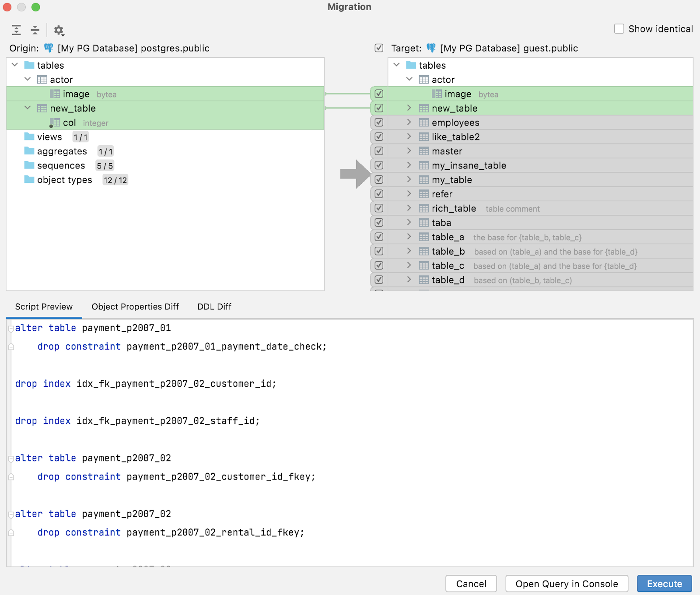Select the col column icon in Origin
Viewport: 700px width, 595px height.
pyautogui.click(x=55, y=122)
